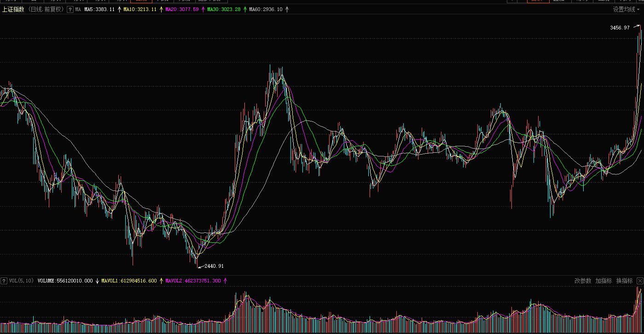Open the 设置均线 dropdown
Image resolution: width=644 pixels, height=334 pixels.
[627, 9]
